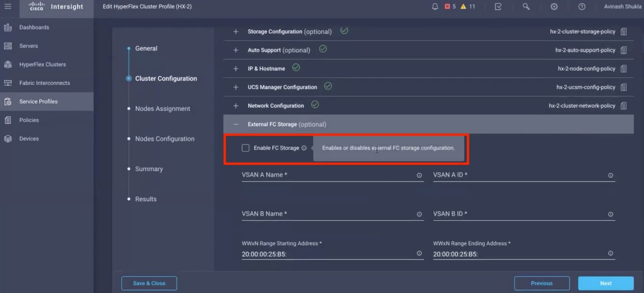644x293 pixels.
Task: Click the VSAN A ID info icon
Action: click(x=611, y=175)
